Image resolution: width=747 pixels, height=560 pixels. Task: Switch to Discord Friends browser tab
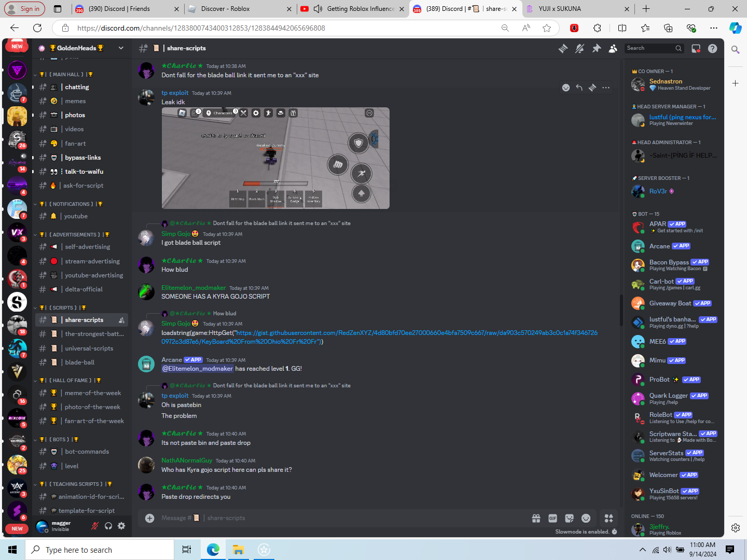click(127, 9)
